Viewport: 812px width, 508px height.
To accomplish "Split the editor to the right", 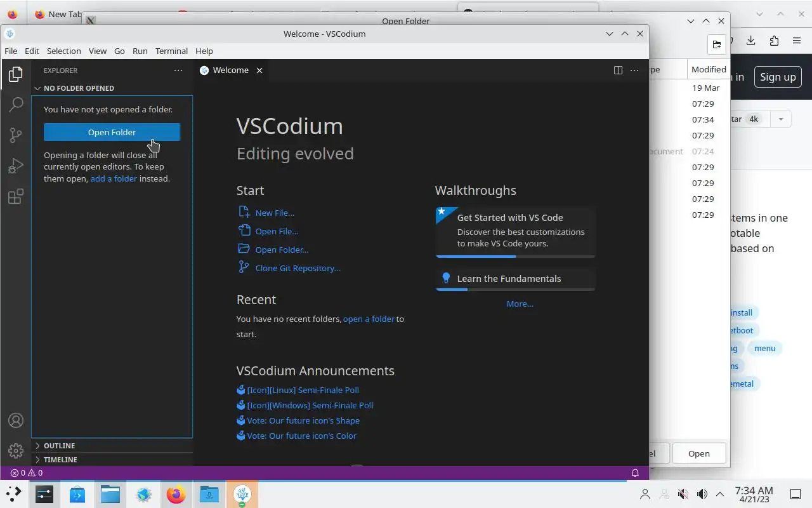I will coord(618,70).
